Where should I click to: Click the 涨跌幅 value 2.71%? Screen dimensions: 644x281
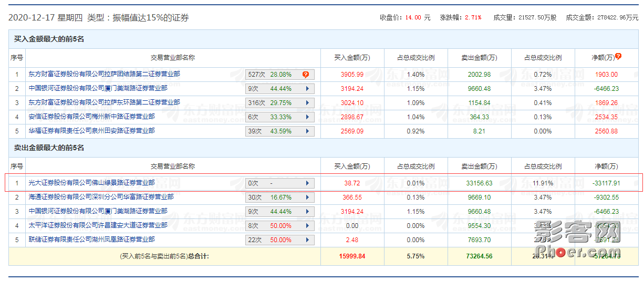pyautogui.click(x=473, y=17)
